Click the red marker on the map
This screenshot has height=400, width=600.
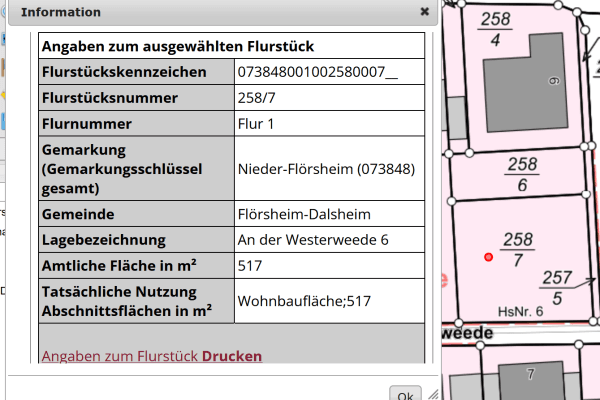point(488,257)
